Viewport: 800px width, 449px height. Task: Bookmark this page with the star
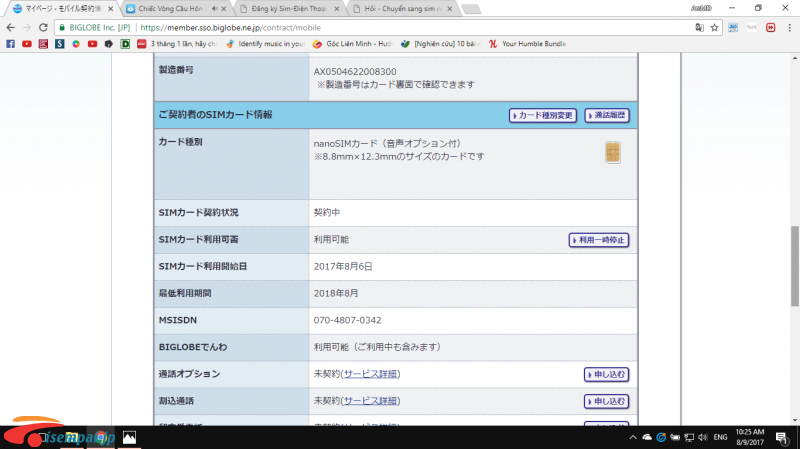714,28
